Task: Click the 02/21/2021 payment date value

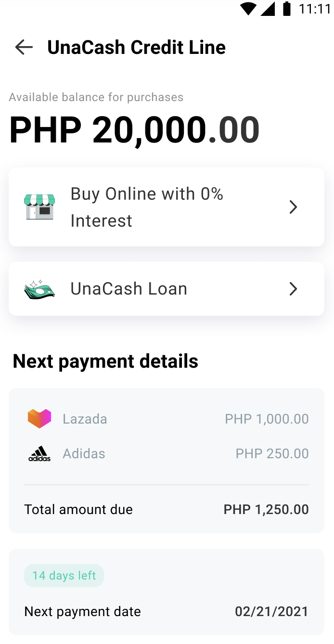Action: click(271, 611)
